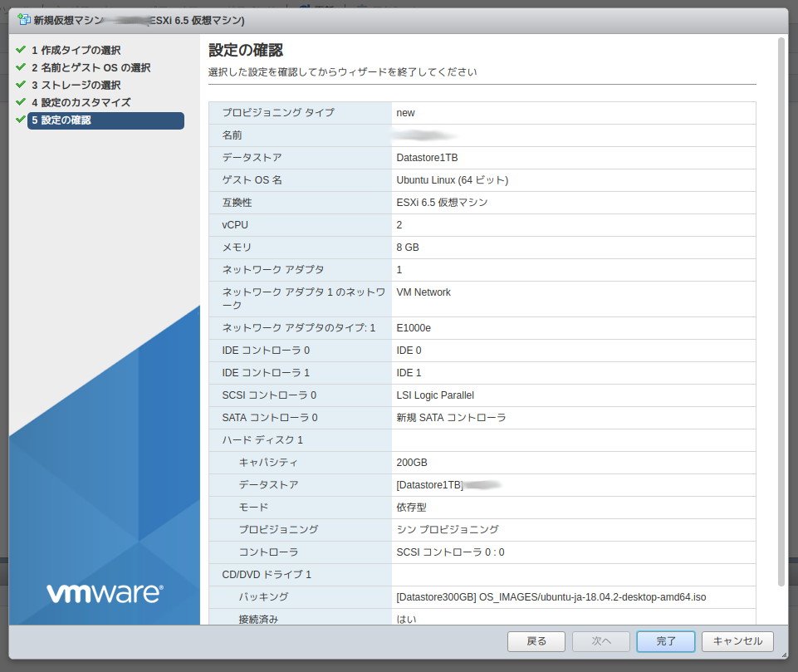The width and height of the screenshot is (798, 672).
Task: Click checkmark icon beside step 5 設定の確認
Action: tap(21, 119)
